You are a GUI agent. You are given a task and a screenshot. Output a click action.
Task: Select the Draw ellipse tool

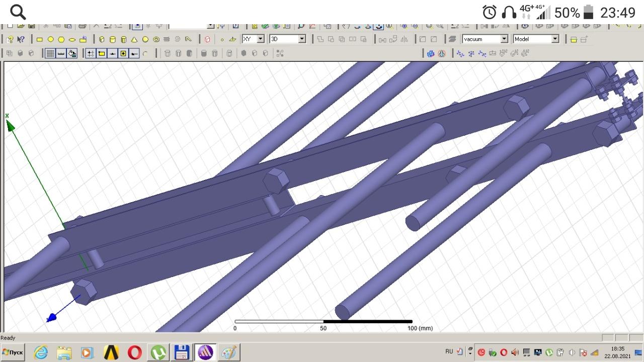pyautogui.click(x=72, y=39)
